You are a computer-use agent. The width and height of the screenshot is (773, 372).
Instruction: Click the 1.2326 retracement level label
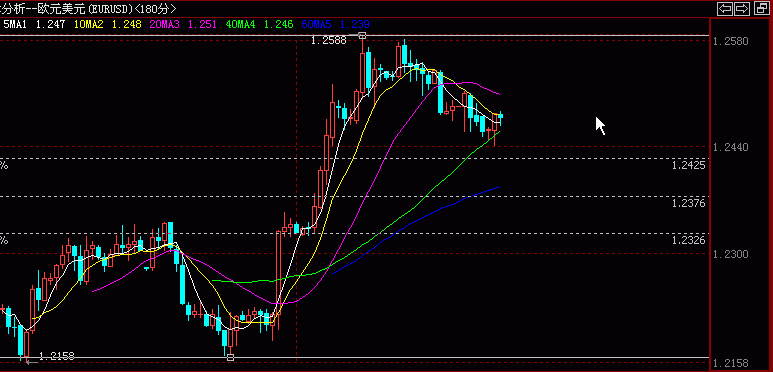coord(688,240)
